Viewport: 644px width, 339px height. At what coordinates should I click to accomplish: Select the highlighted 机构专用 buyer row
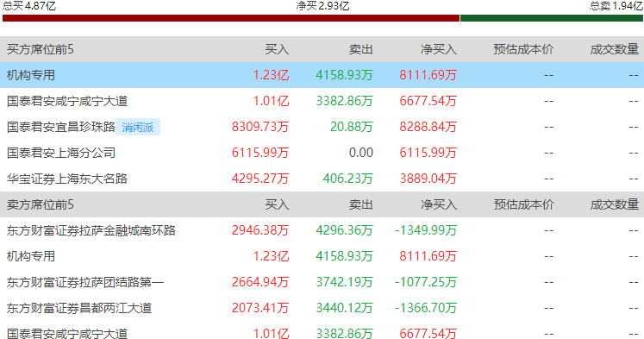[x=322, y=75]
